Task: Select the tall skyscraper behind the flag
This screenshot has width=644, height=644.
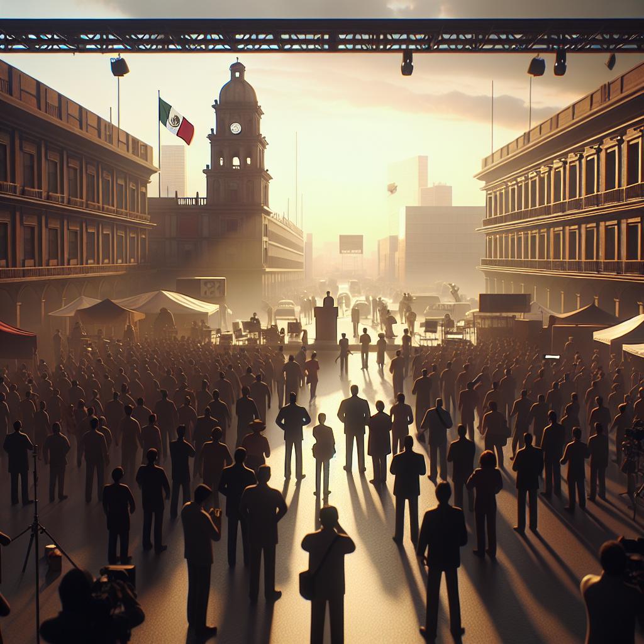Action: (173, 170)
